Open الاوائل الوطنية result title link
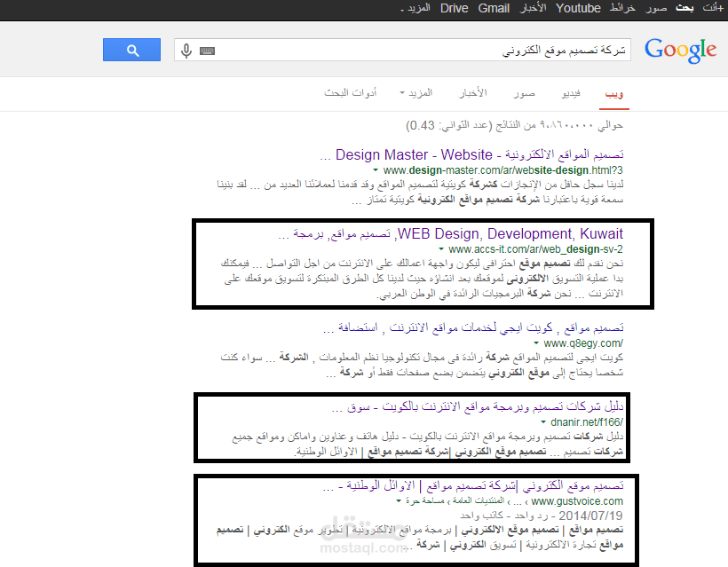The image size is (728, 567). click(x=472, y=485)
